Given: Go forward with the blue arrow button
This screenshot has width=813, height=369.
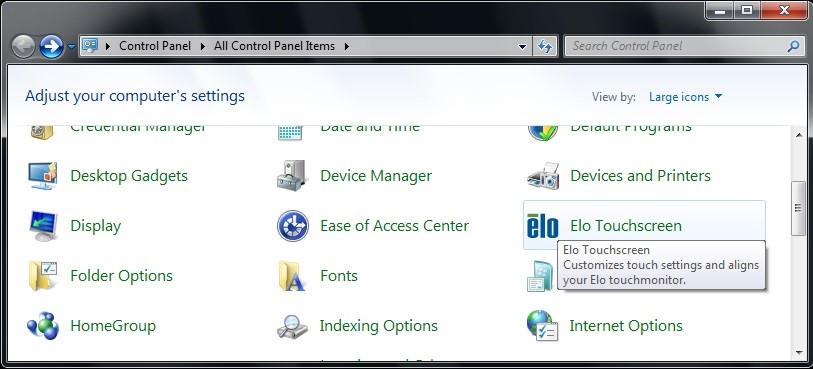Looking at the screenshot, I should (x=51, y=47).
